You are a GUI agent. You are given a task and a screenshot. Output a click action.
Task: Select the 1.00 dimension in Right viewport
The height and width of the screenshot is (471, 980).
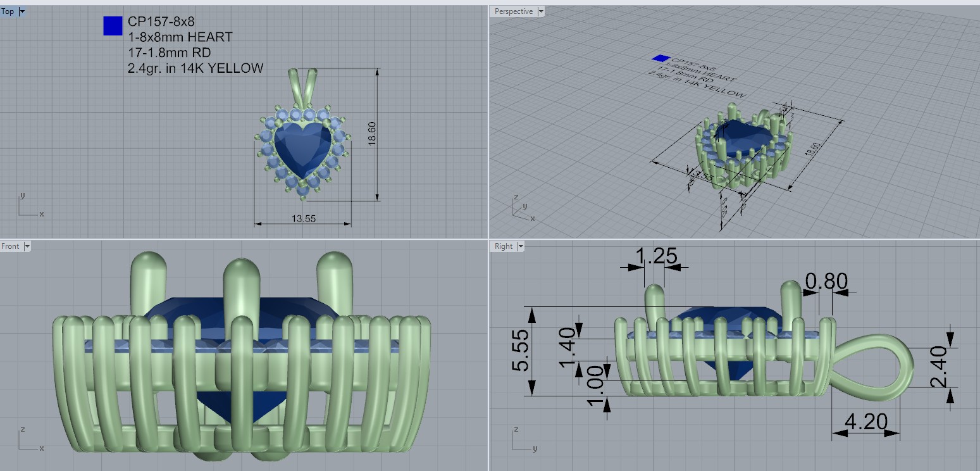(595, 386)
